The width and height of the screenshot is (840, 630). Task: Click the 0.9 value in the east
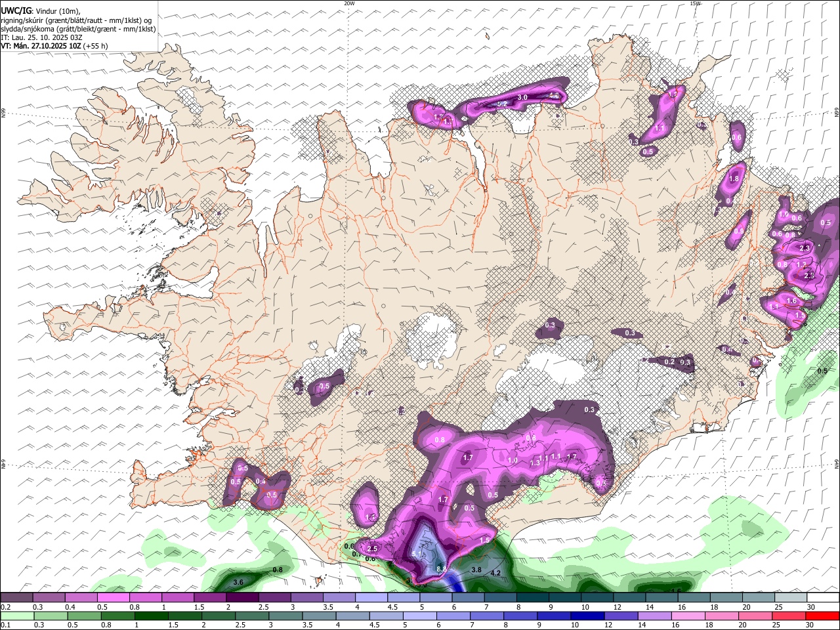point(739,232)
